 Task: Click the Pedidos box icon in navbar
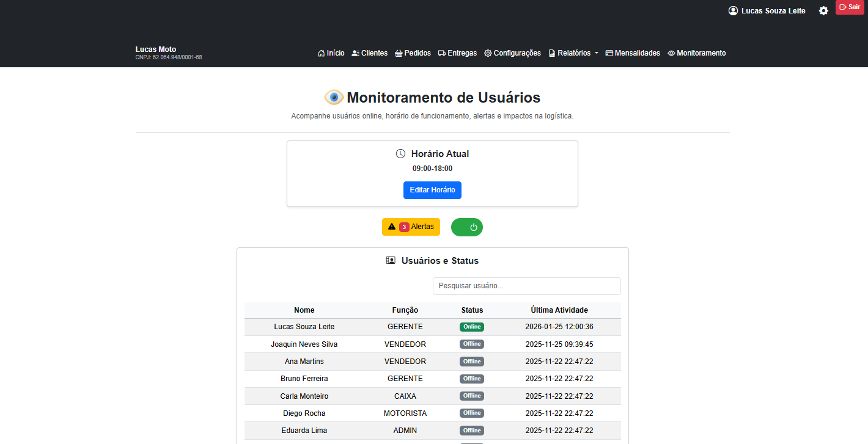pos(399,53)
